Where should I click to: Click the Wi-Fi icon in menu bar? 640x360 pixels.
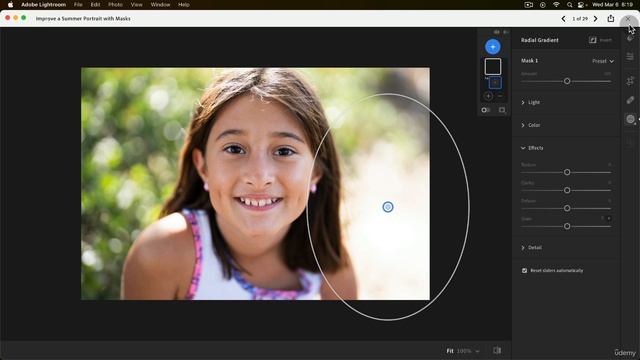[556, 5]
